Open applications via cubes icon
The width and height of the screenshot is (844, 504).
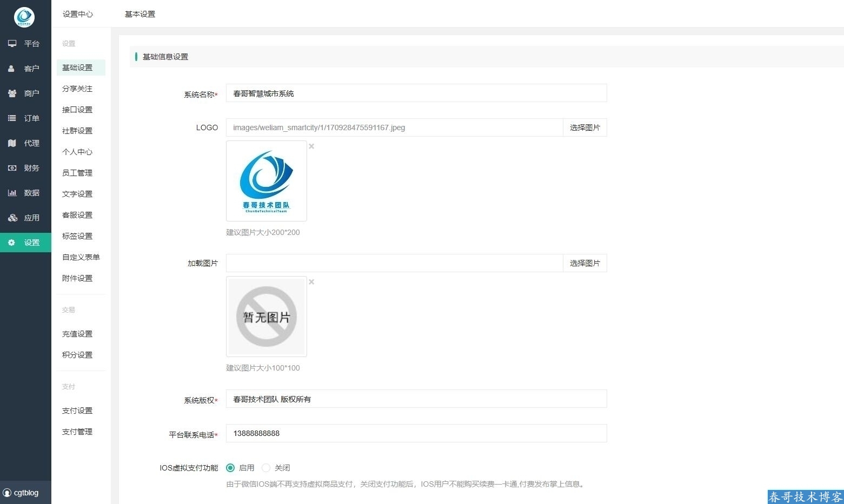[x=12, y=218]
